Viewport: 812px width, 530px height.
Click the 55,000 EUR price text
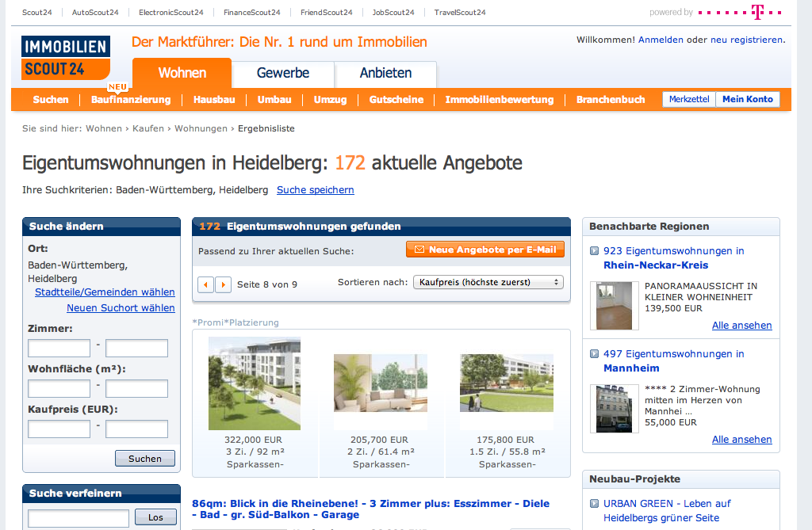pos(671,422)
